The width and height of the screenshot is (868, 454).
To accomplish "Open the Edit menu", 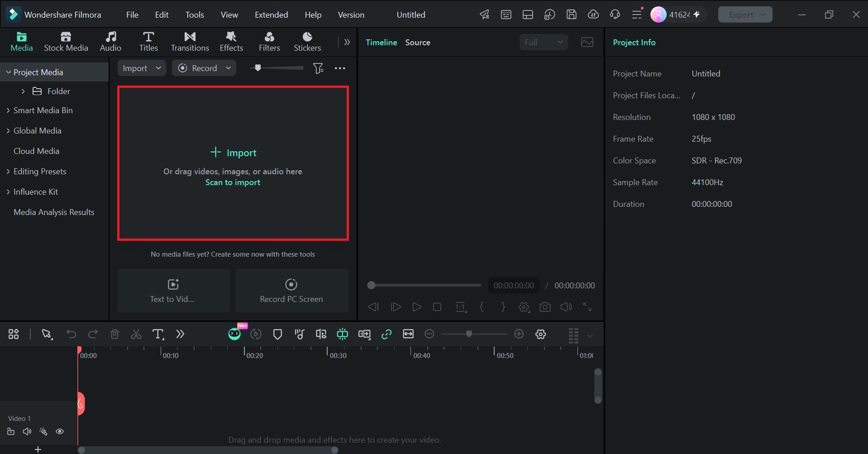I will [162, 14].
